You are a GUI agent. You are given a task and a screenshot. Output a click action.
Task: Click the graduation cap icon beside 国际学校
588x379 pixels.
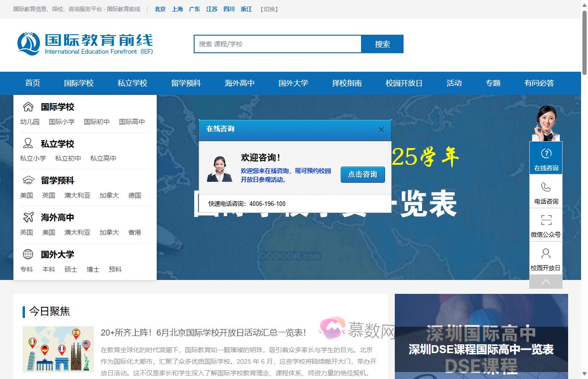(28, 106)
